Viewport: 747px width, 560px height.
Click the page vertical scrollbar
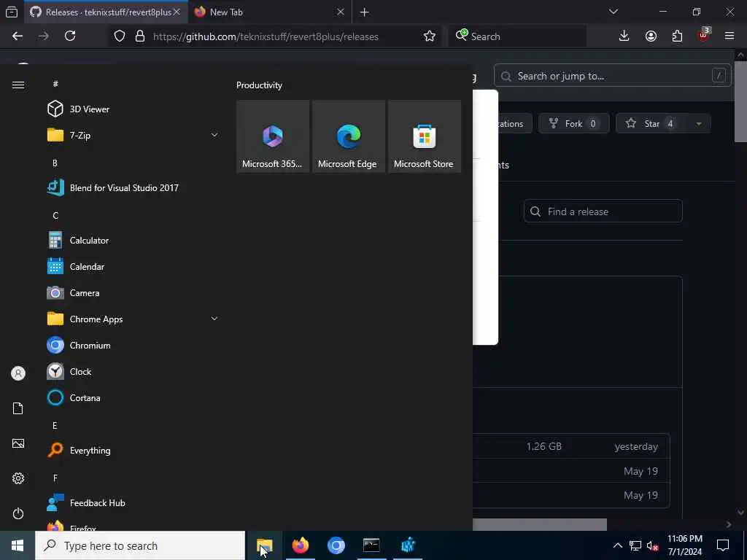pyautogui.click(x=740, y=102)
